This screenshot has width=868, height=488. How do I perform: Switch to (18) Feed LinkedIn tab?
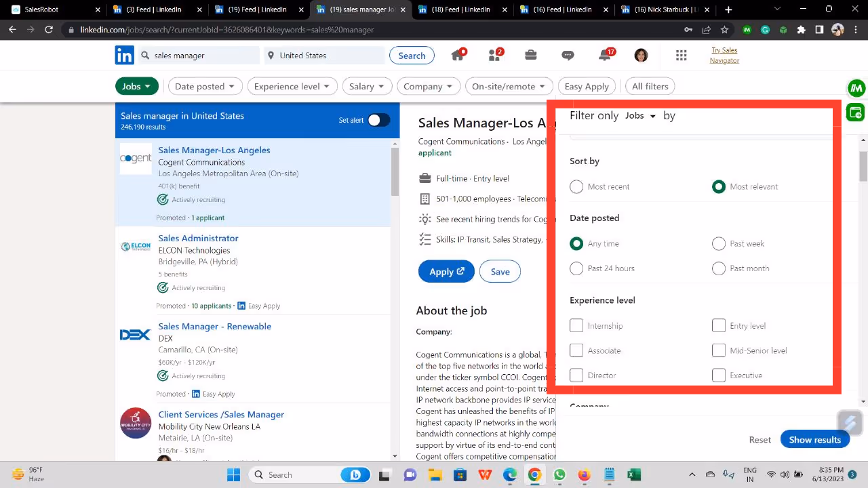462,9
